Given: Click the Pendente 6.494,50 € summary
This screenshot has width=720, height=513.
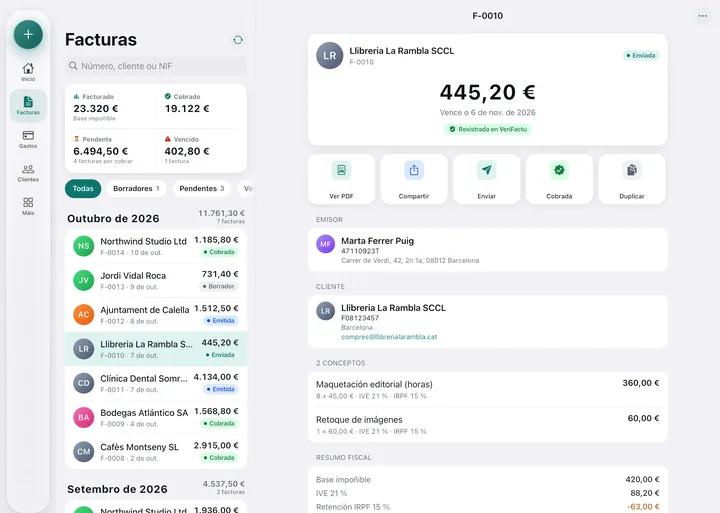Looking at the screenshot, I should click(x=110, y=150).
